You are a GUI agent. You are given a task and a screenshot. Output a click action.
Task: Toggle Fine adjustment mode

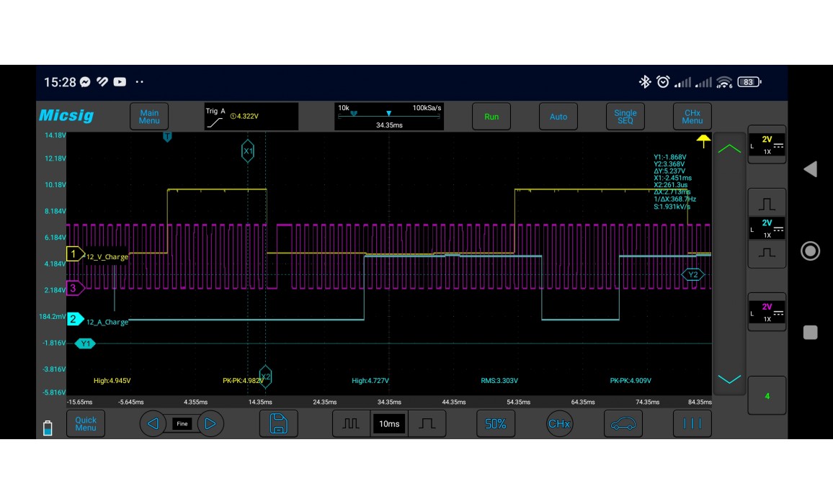(x=182, y=424)
